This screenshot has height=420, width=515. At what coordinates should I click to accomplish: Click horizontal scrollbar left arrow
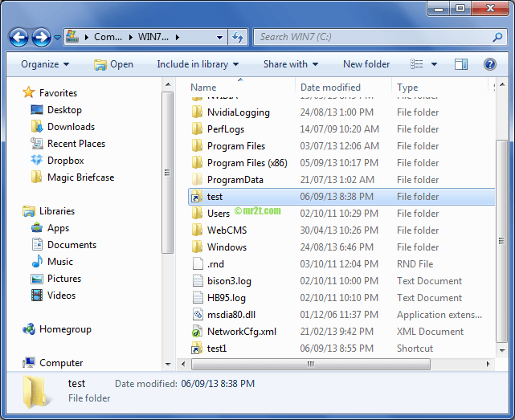(x=183, y=364)
